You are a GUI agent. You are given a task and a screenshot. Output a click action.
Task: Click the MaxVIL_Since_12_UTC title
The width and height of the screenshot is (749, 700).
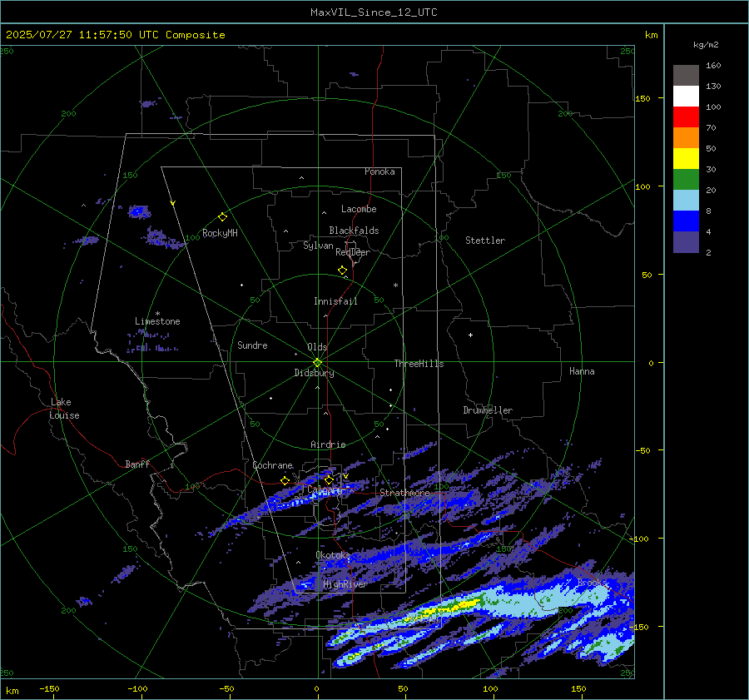click(374, 12)
